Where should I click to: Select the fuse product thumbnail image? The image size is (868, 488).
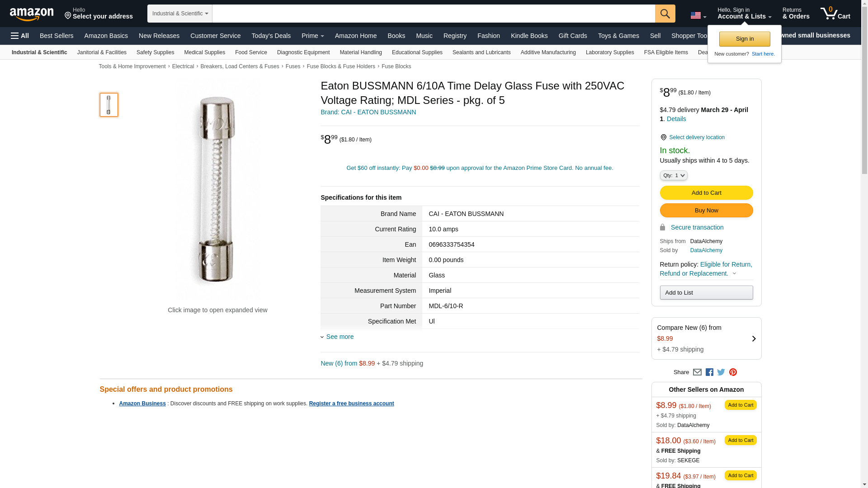109,105
